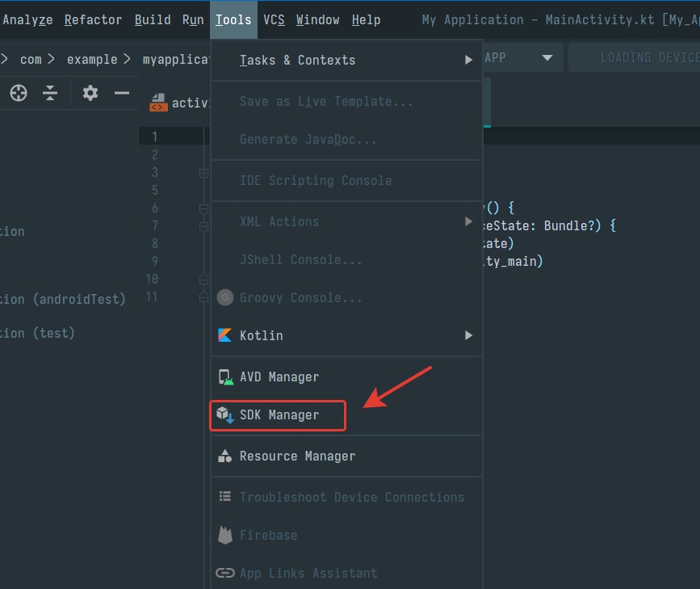
Task: Click line number 1 in the gutter
Action: click(154, 137)
